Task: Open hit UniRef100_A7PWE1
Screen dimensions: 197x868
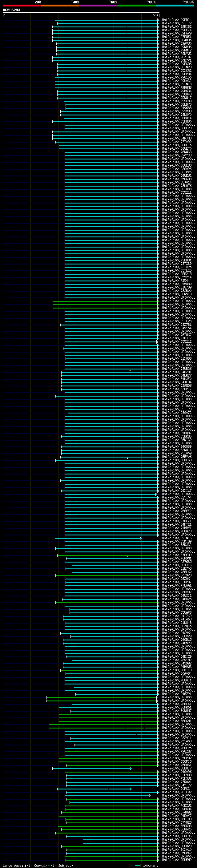Action: [176, 37]
